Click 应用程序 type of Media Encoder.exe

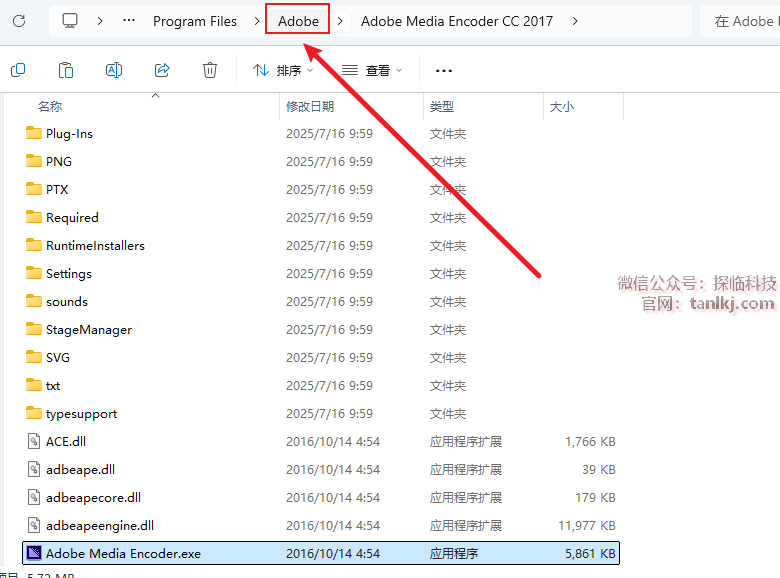click(x=454, y=553)
